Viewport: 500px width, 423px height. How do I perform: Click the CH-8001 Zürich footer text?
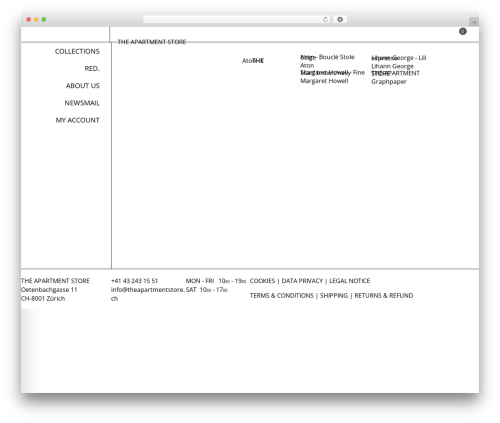click(x=43, y=298)
